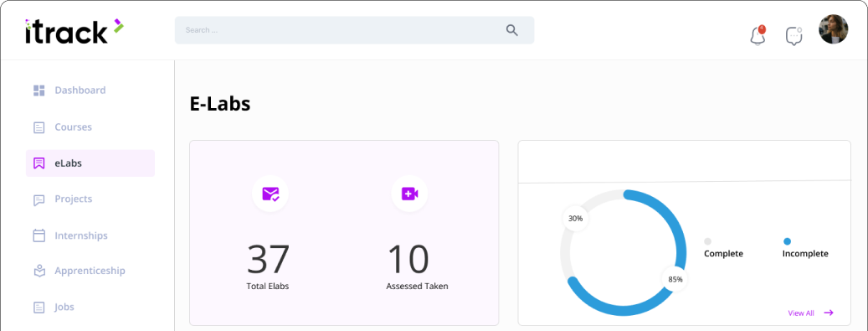
Task: Click the View All link
Action: [801, 313]
